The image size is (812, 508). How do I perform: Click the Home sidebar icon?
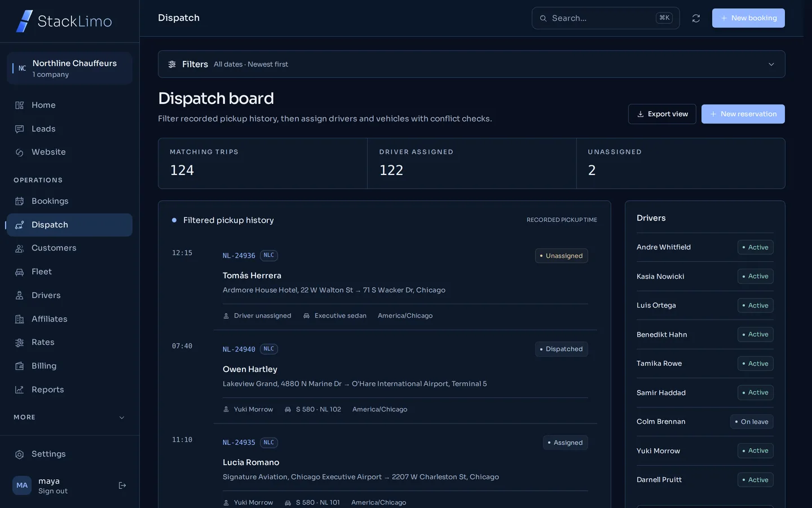click(20, 105)
